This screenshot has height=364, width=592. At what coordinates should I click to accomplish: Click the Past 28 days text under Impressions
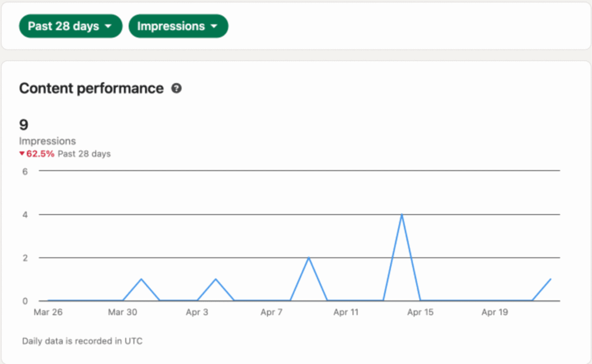point(84,154)
